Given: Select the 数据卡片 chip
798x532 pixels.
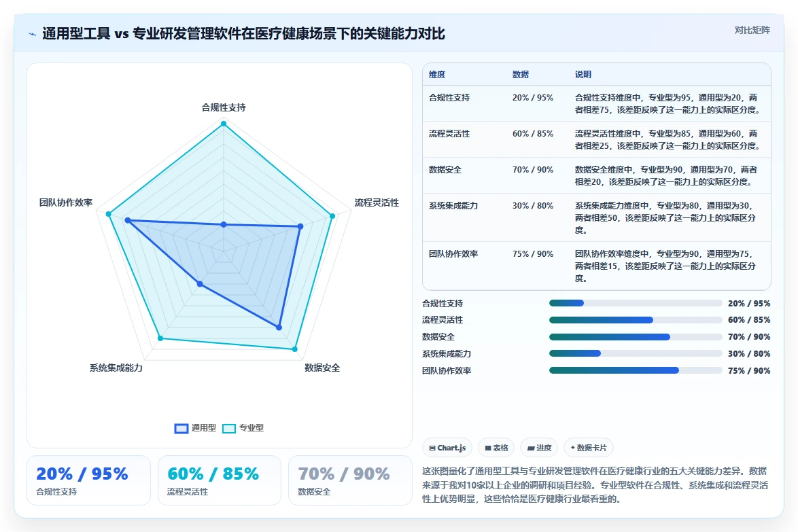Looking at the screenshot, I should (x=589, y=448).
